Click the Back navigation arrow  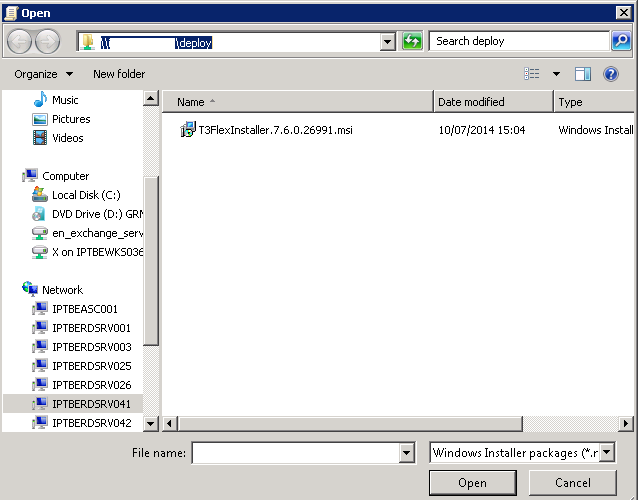(x=20, y=41)
